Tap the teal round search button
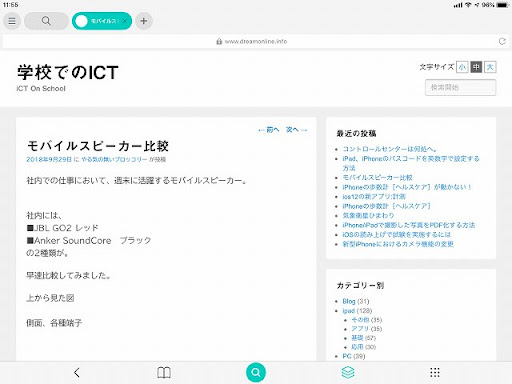512x384 pixels. coord(256,372)
